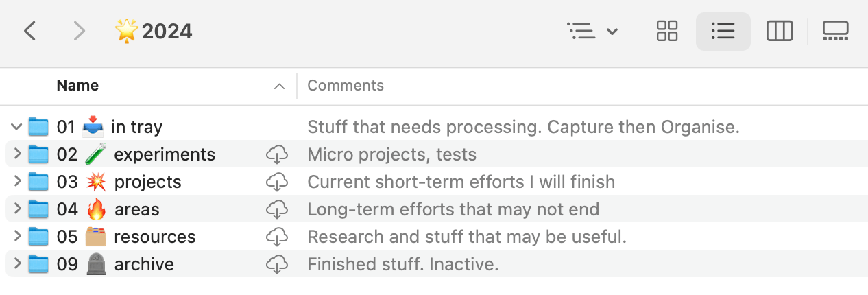
Task: Go forward with the right chevron
Action: (80, 31)
